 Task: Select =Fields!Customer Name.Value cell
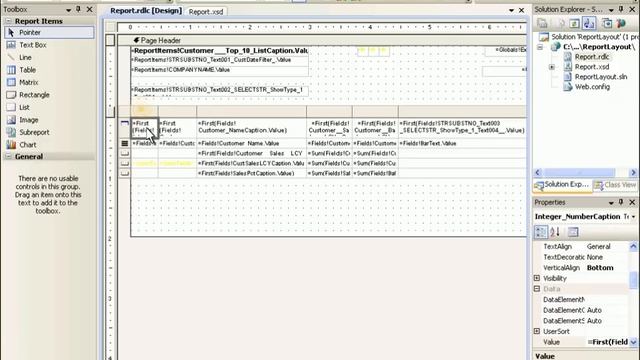pos(251,144)
